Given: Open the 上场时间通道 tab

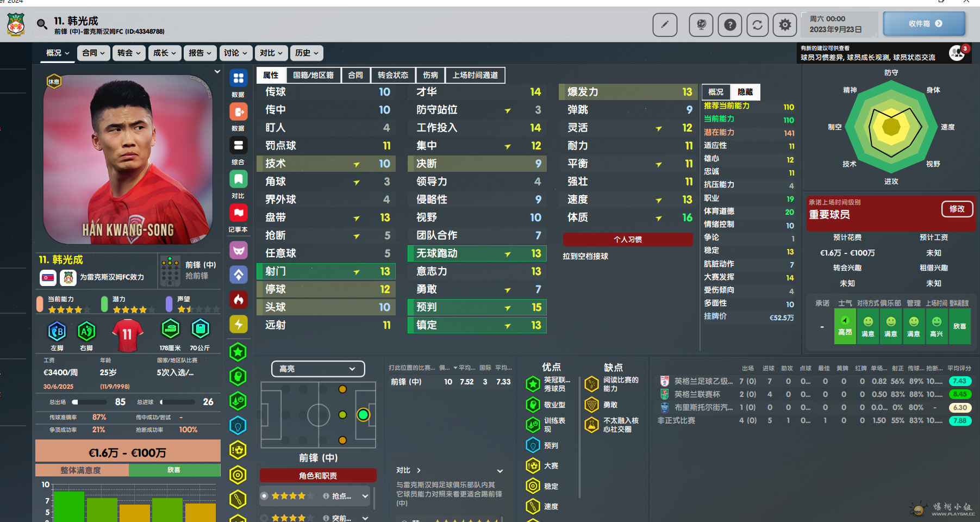Looking at the screenshot, I should [475, 75].
